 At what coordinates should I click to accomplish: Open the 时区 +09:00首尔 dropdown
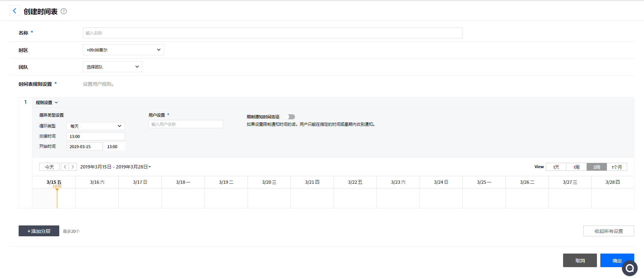coord(123,50)
